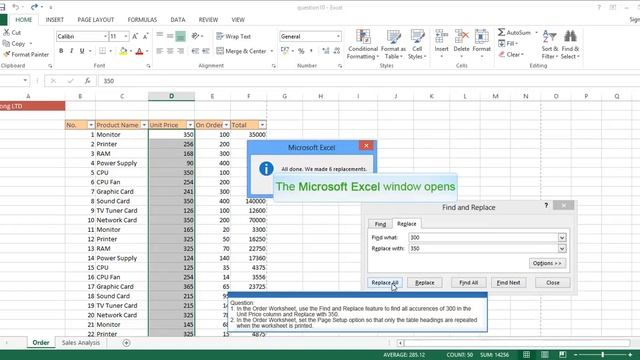Center text horizontally in the ribbon
The height and width of the screenshot is (360, 640).
click(x=170, y=51)
